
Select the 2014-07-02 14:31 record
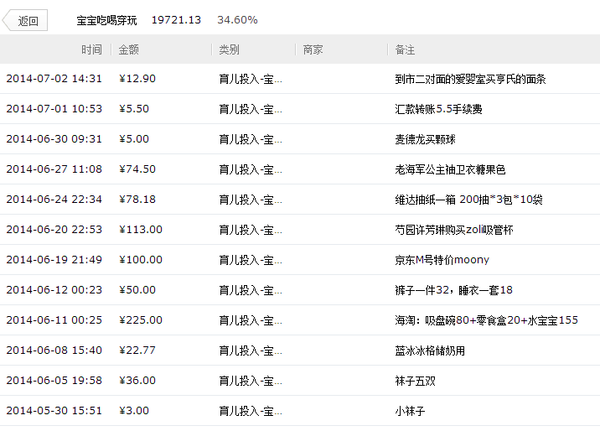point(300,78)
